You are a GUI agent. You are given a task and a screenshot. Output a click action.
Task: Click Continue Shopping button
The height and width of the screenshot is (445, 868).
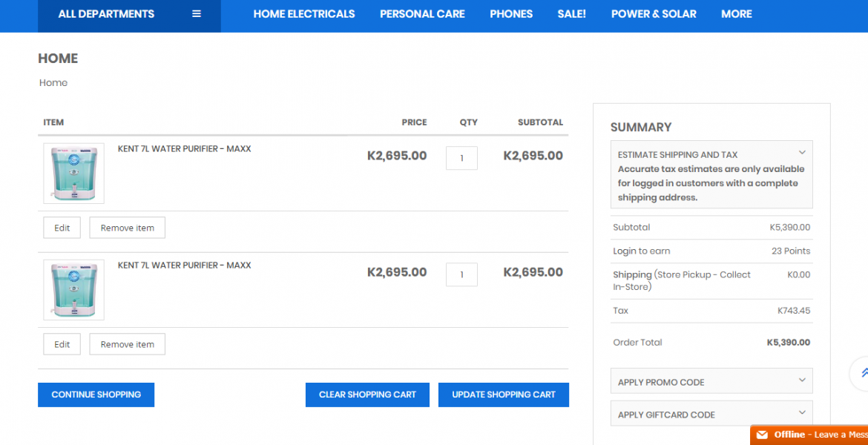click(96, 395)
